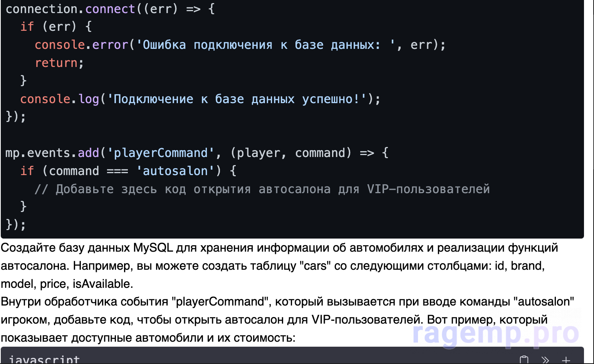This screenshot has height=364, width=594.
Task: Click the 'autosalon' string in the code
Action: [175, 171]
